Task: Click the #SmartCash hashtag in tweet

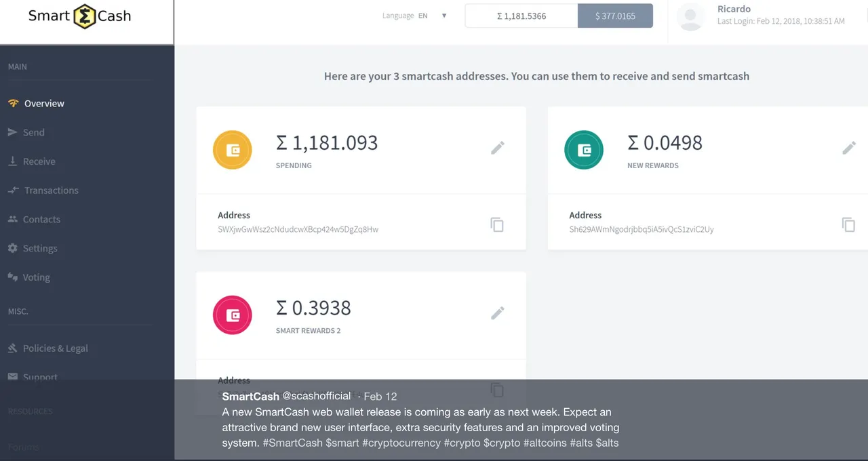Action: pyautogui.click(x=293, y=443)
